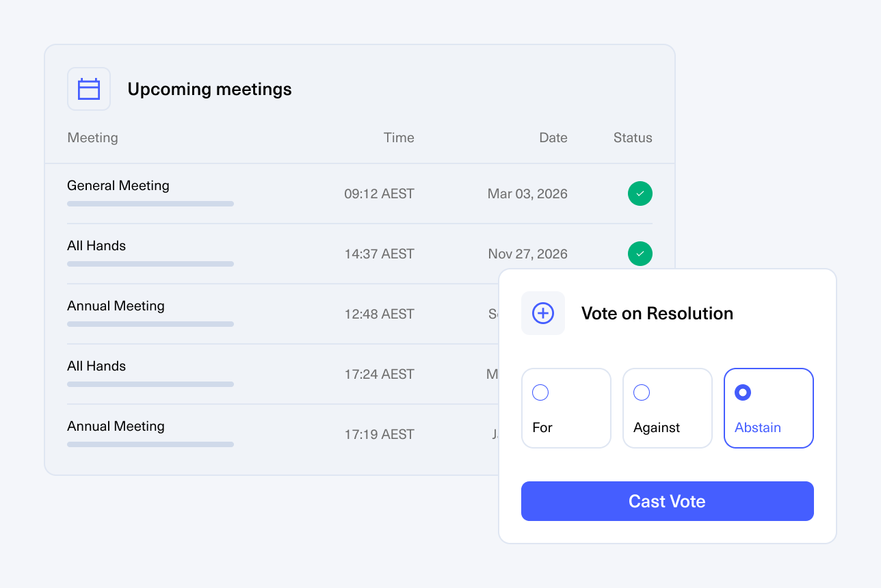
Task: Click the 09:12 AEST time cell
Action: coord(379,193)
